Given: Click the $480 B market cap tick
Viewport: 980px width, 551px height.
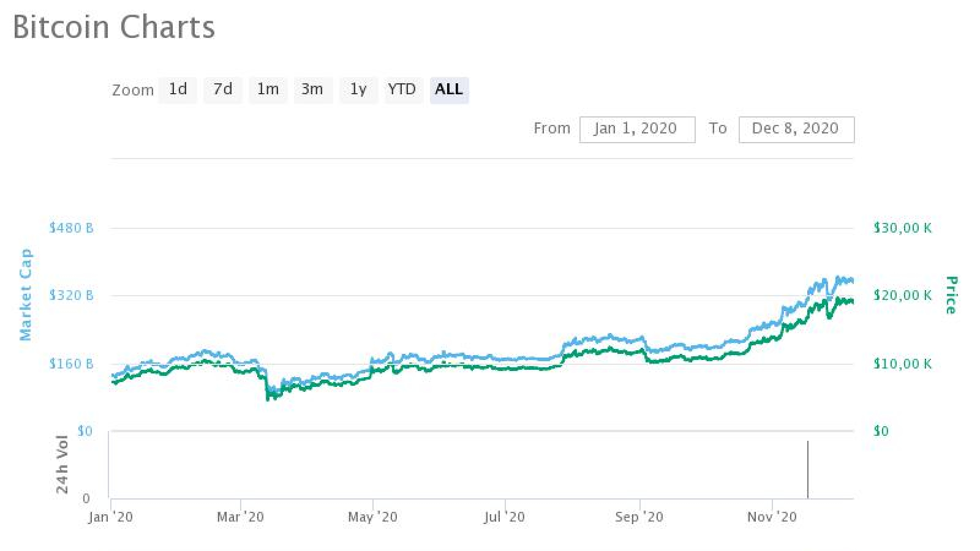Looking at the screenshot, I should click(72, 228).
